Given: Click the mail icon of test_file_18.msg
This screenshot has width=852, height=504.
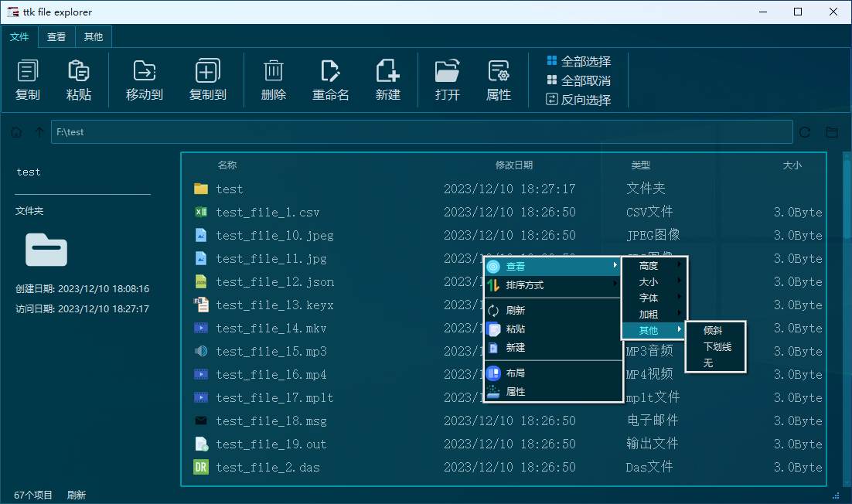Looking at the screenshot, I should pyautogui.click(x=201, y=421).
